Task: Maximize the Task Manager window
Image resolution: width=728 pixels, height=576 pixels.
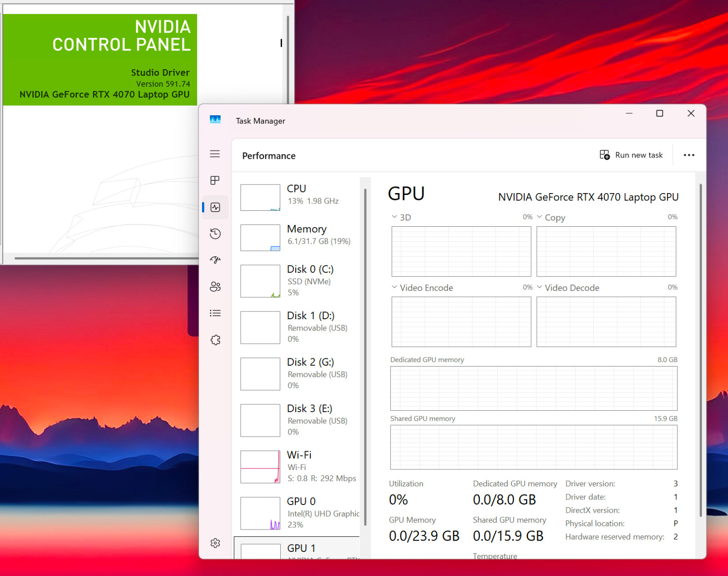Action: click(x=659, y=113)
